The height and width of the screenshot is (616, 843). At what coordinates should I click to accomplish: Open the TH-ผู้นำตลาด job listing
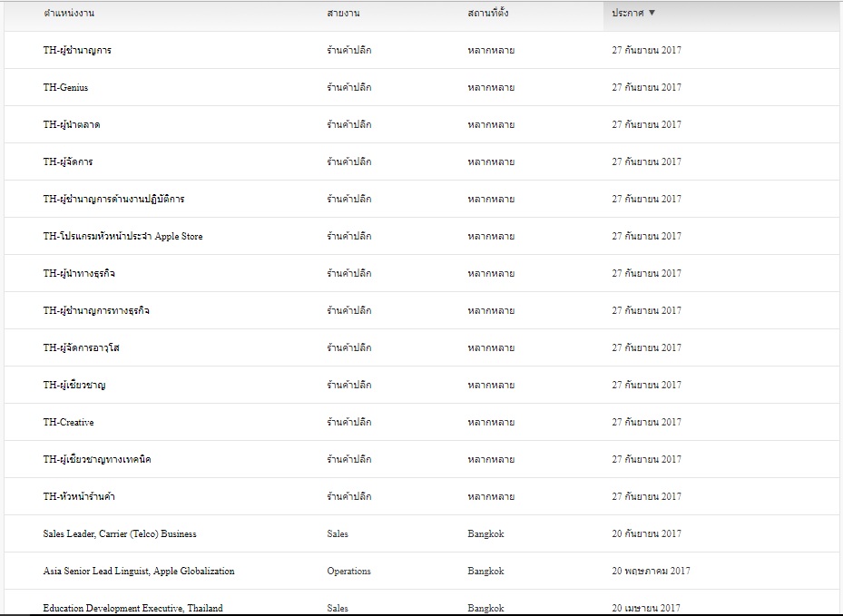(72, 125)
